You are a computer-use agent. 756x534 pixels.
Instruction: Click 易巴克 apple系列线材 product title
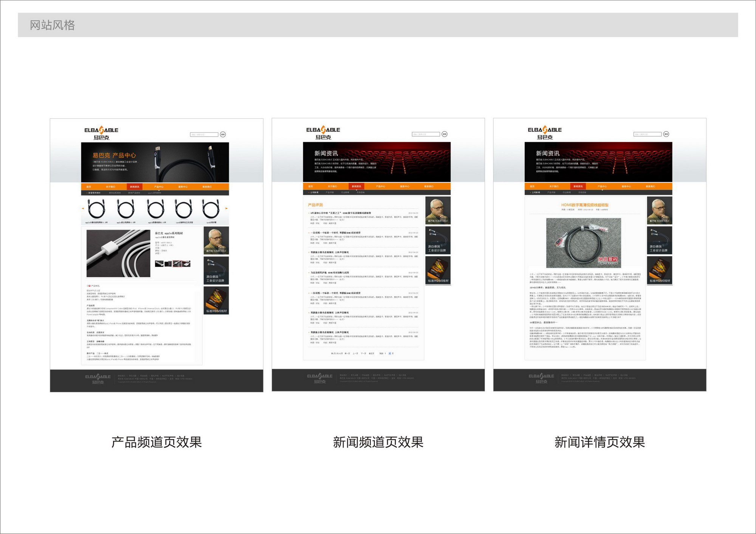pyautogui.click(x=169, y=233)
